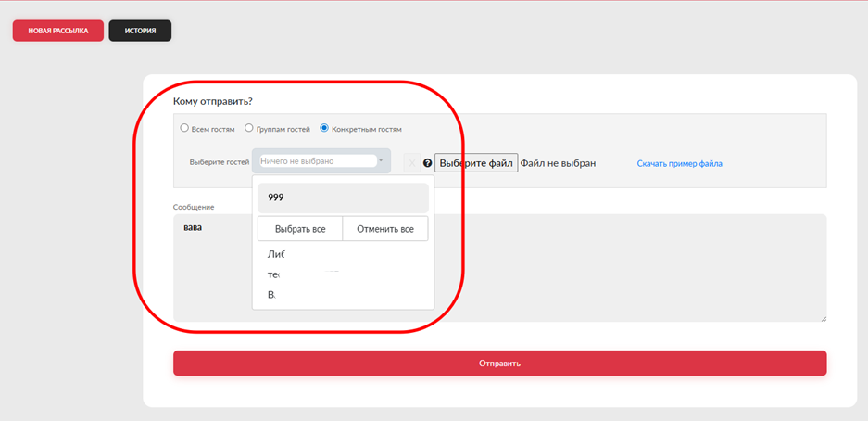The image size is (868, 421).
Task: Click the '999' search field in dropdown
Action: pos(343,198)
